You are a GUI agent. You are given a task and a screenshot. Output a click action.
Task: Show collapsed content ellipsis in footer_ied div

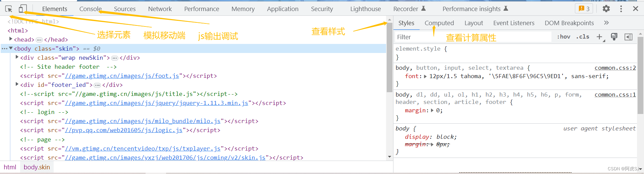(x=97, y=85)
